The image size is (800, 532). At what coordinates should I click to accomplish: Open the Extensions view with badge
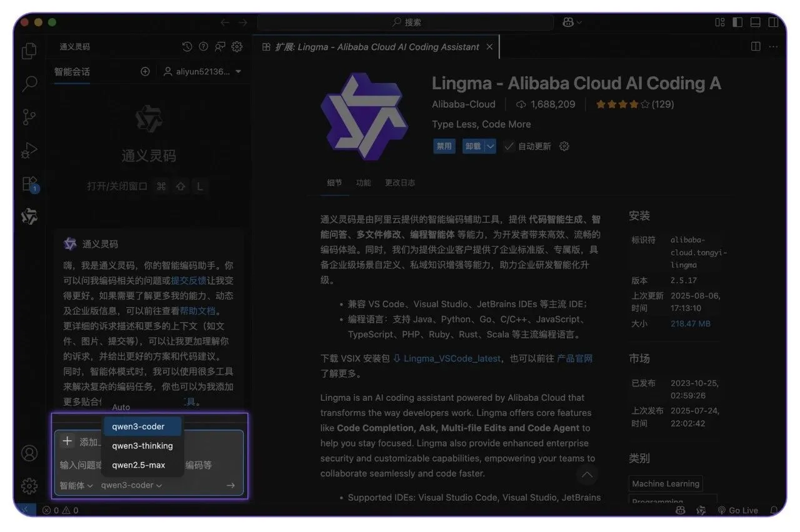click(x=30, y=184)
